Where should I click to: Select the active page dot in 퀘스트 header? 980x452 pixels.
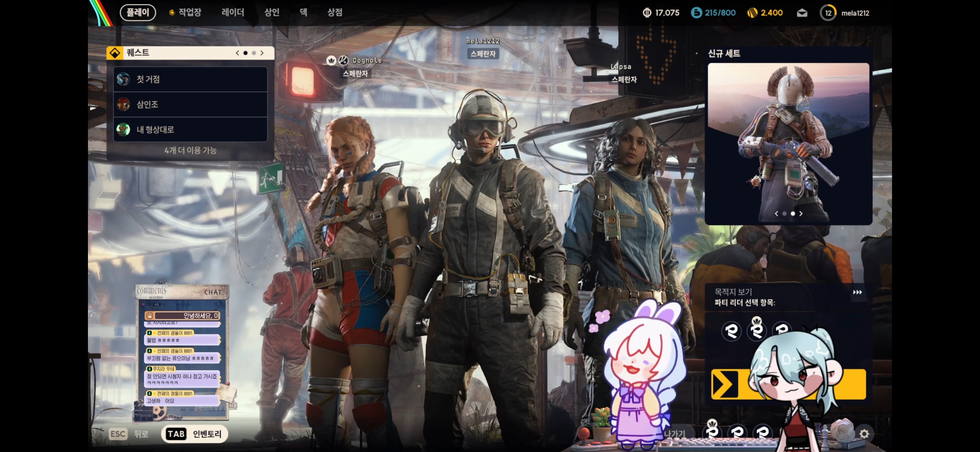[x=245, y=53]
